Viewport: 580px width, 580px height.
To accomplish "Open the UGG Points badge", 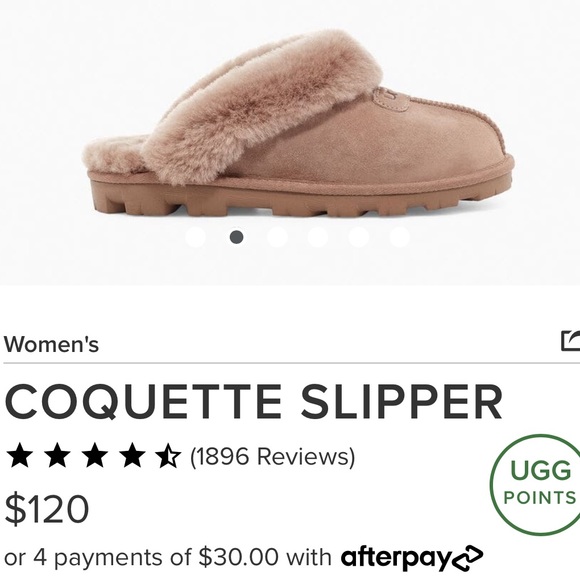I will (x=536, y=485).
